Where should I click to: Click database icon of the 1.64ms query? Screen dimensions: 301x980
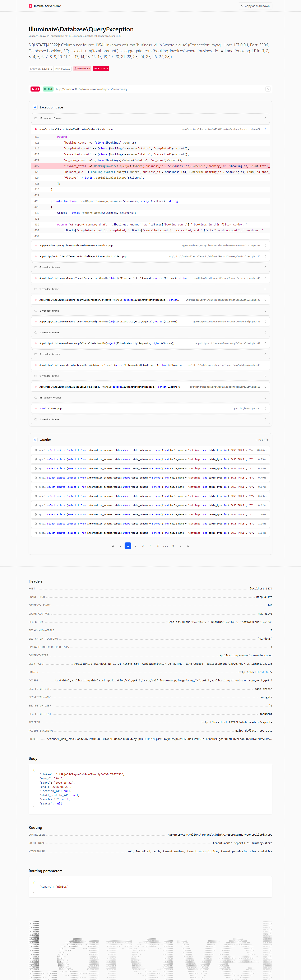pos(36,533)
